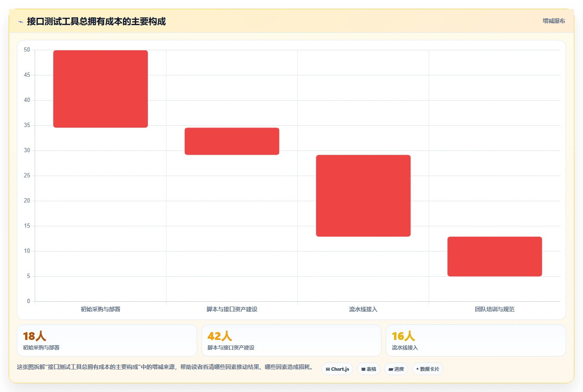Click the 表格 tag chip

coord(368,369)
